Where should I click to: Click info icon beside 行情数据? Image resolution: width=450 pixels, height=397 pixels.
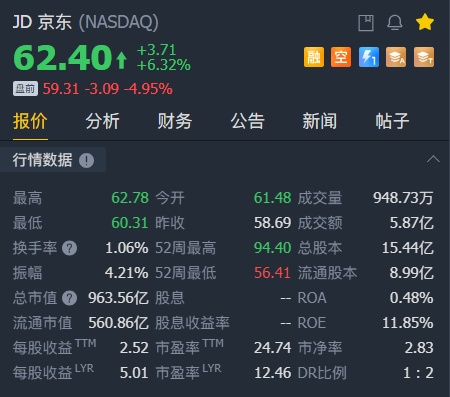pos(87,160)
